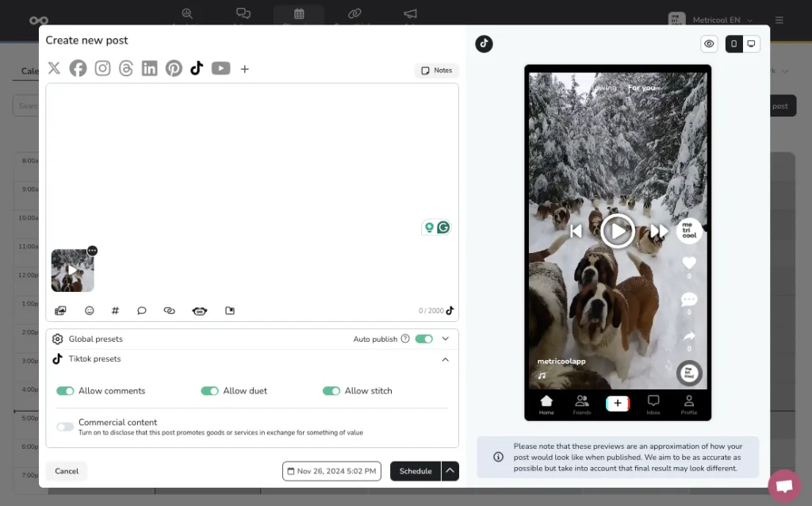Screen dimensions: 812x506
Task: Expand the Global presets section
Action: (445, 339)
